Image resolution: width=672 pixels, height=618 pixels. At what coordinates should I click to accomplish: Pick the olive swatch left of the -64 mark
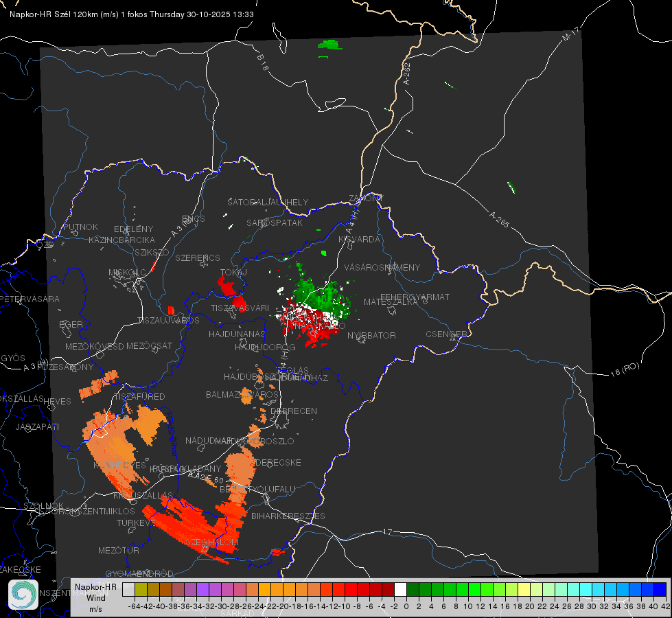point(141,589)
